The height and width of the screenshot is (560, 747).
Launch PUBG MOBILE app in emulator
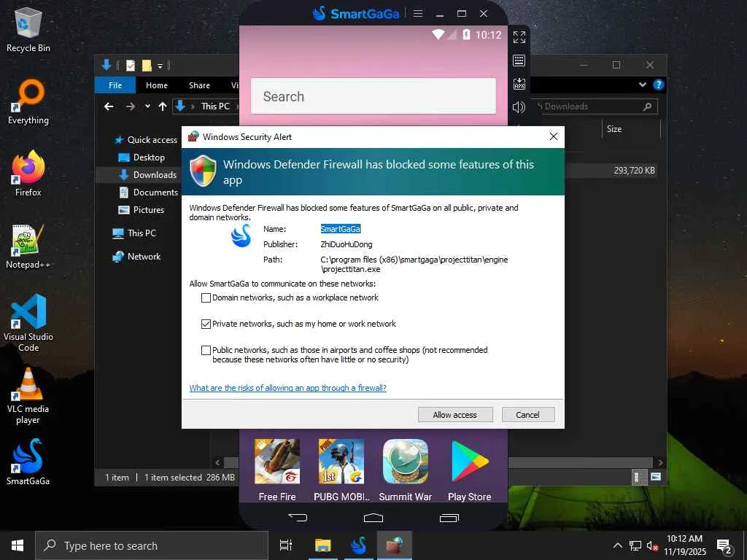click(341, 470)
